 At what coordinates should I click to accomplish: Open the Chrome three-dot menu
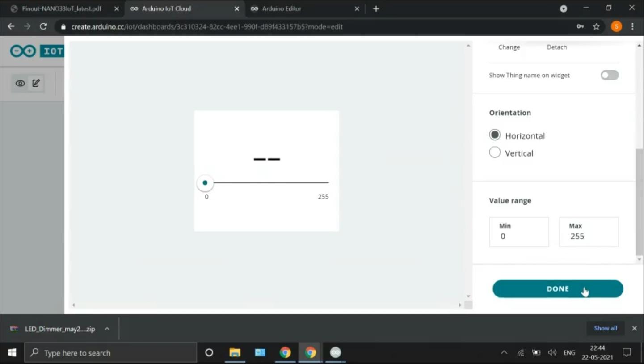(x=632, y=26)
